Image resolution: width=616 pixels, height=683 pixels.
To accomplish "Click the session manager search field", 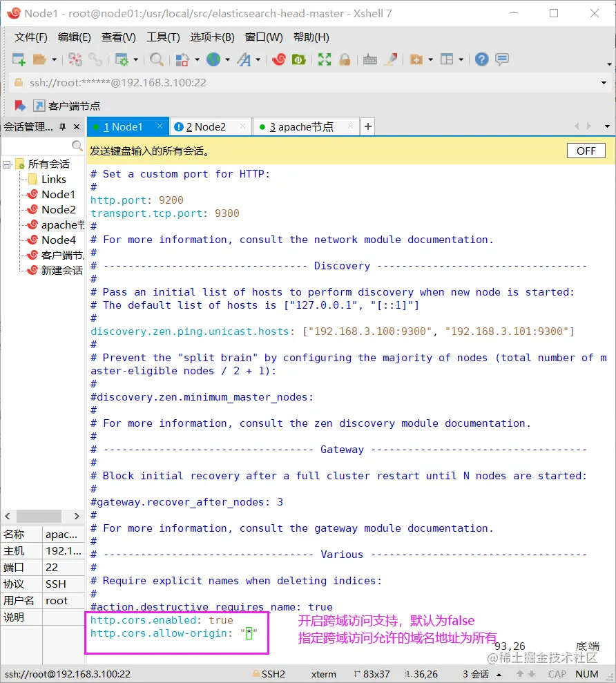I will pyautogui.click(x=37, y=146).
